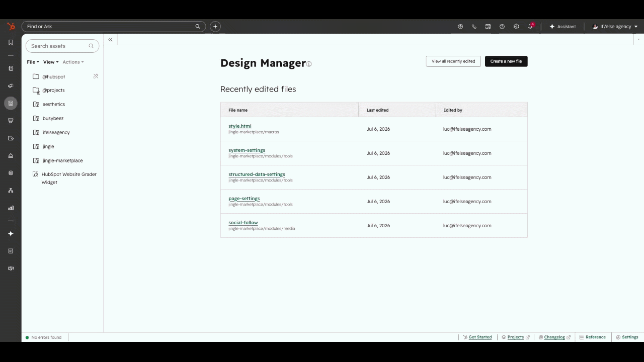
Task: Open the phone calling icon
Action: pos(474,27)
